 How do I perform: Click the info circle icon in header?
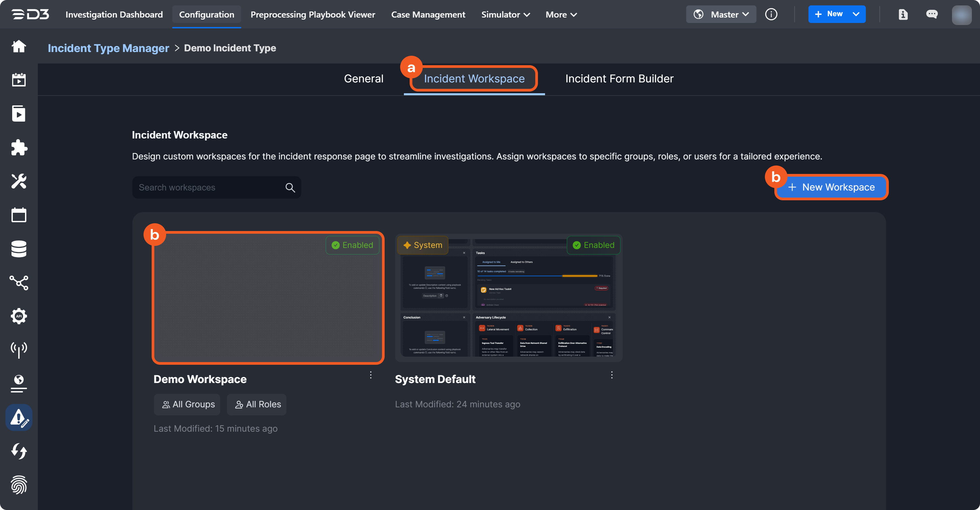tap(771, 15)
